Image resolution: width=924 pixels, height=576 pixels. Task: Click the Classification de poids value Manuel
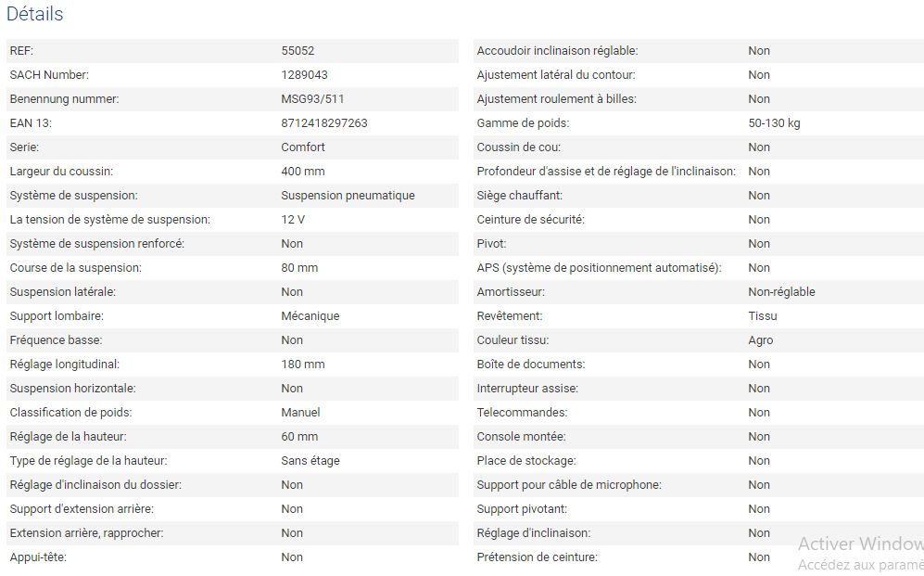point(300,413)
